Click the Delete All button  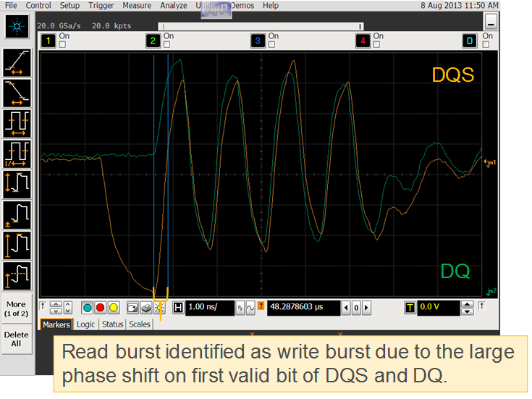(x=17, y=339)
